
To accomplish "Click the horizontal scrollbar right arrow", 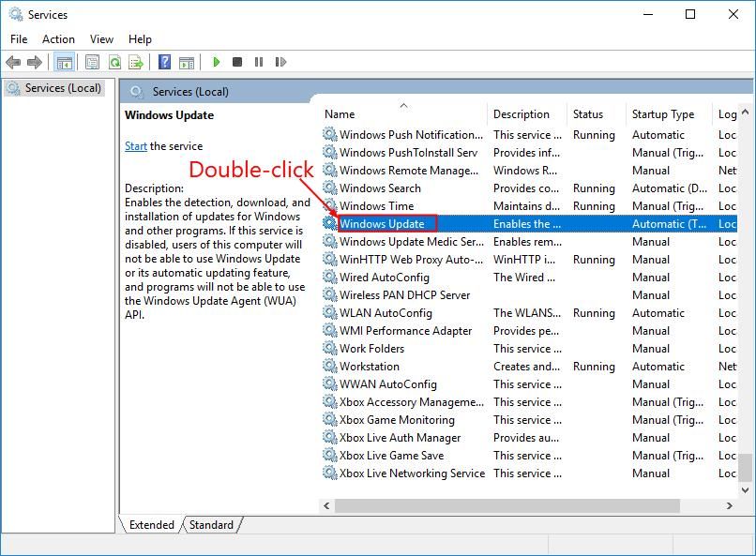I will pyautogui.click(x=729, y=505).
